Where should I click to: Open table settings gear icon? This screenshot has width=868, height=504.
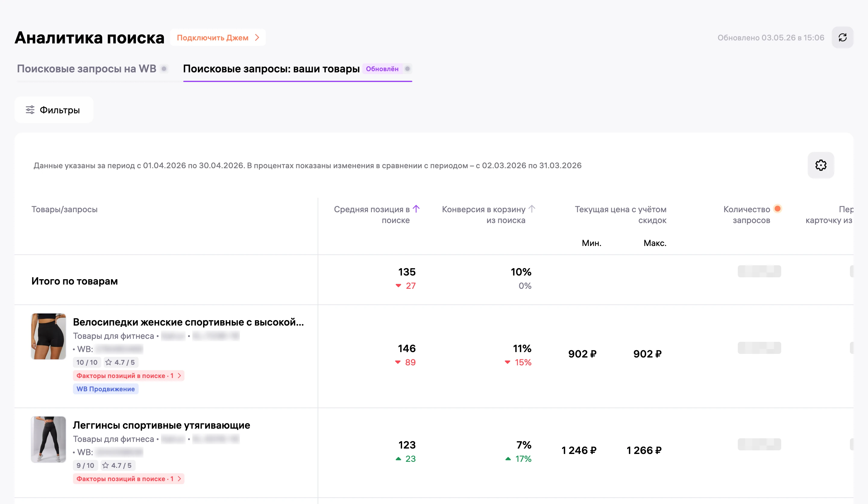click(x=820, y=165)
